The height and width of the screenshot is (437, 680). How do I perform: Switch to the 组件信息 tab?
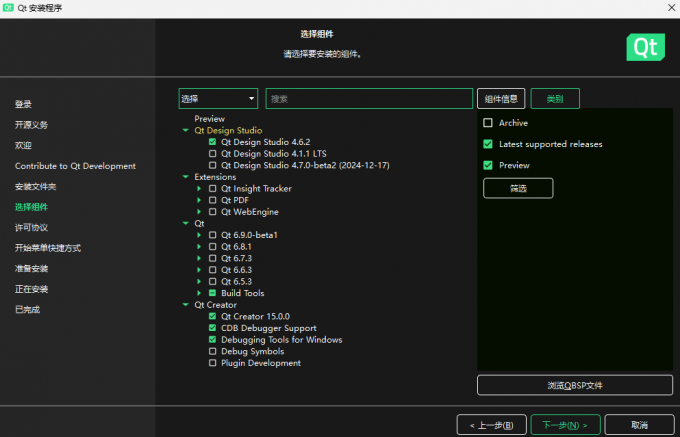coord(501,99)
